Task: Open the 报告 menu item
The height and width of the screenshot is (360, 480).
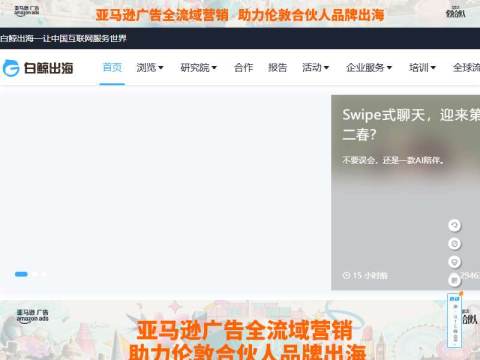Action: [x=277, y=68]
